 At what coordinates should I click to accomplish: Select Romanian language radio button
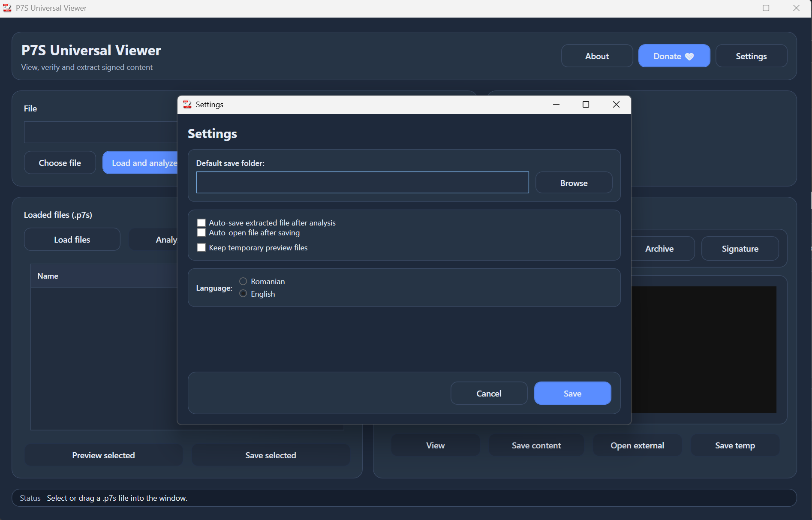(243, 282)
